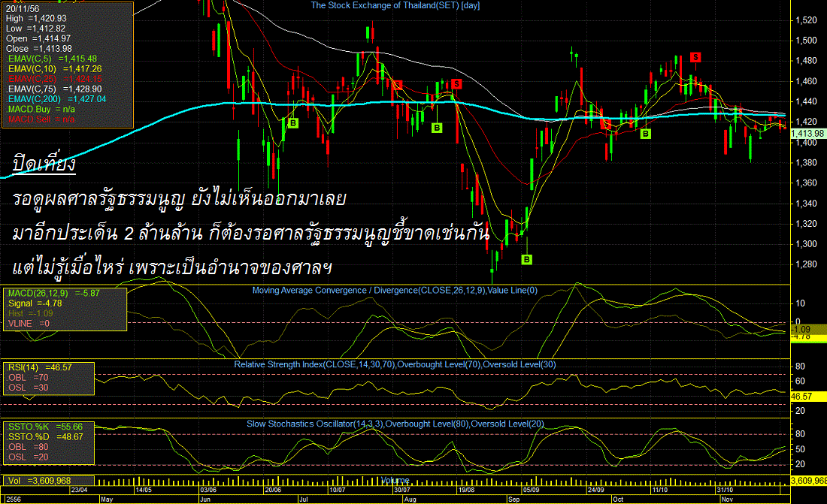
Task: Click the year '2556' on the date axis
Action: coord(14,499)
